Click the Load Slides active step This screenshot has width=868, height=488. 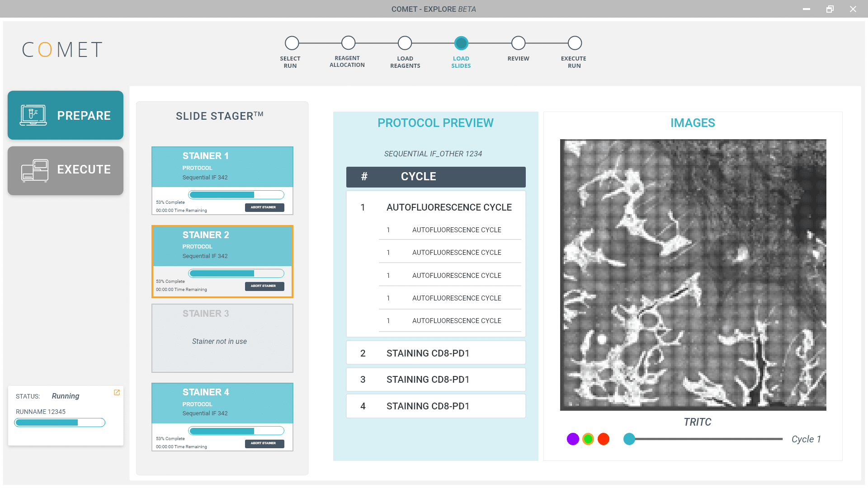click(461, 43)
